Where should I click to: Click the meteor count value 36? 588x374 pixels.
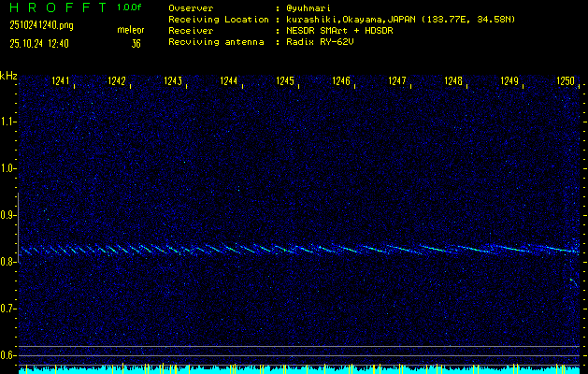(x=136, y=43)
